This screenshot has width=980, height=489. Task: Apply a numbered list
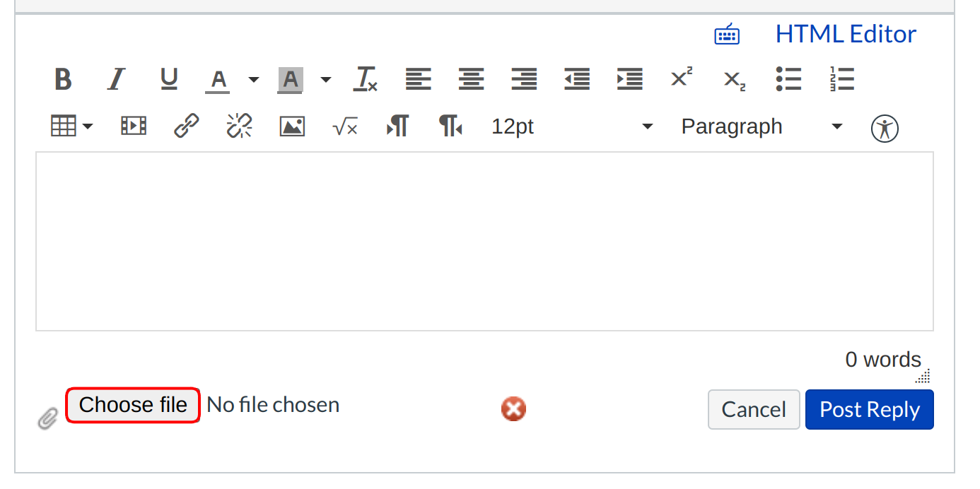click(841, 78)
